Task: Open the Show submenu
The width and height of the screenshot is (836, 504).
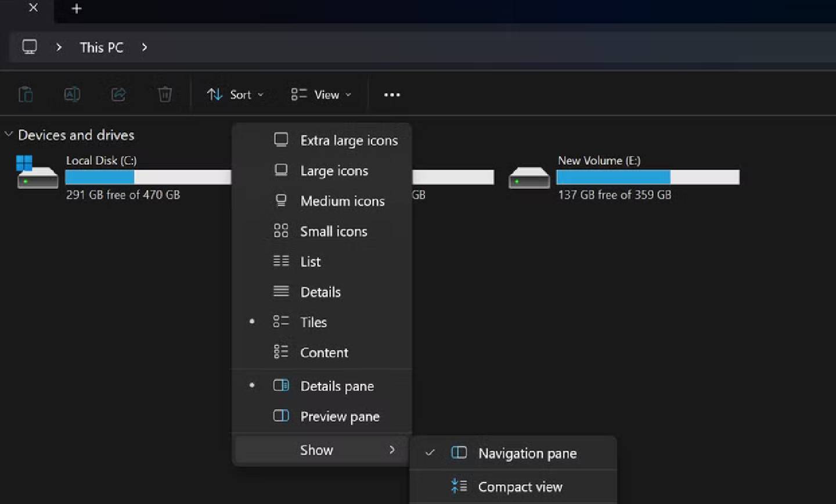Action: click(x=322, y=450)
